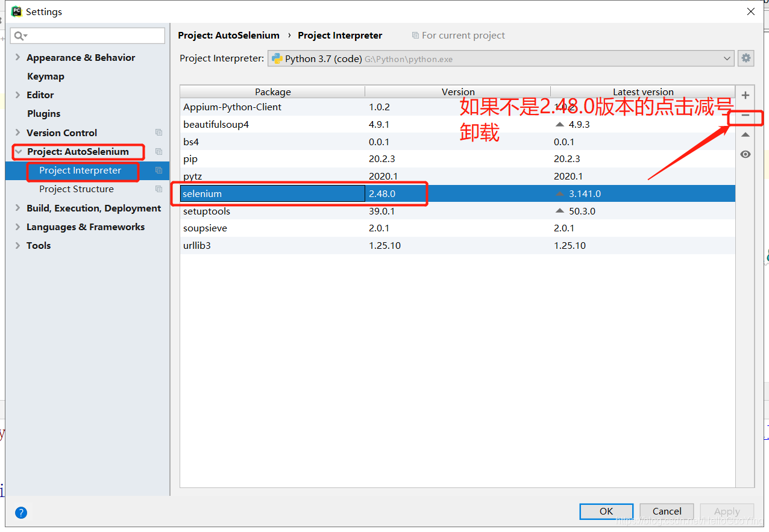Viewport: 769px width, 532px height.
Task: Open the Project Interpreter settings page
Action: (80, 171)
